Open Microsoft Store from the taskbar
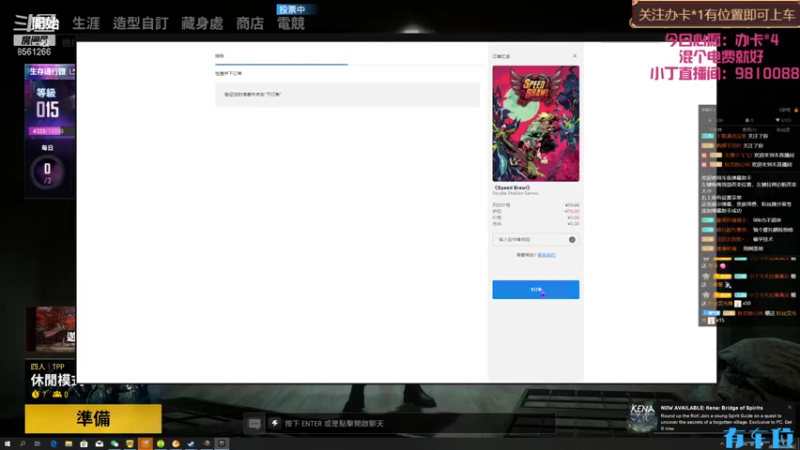 pos(84,444)
